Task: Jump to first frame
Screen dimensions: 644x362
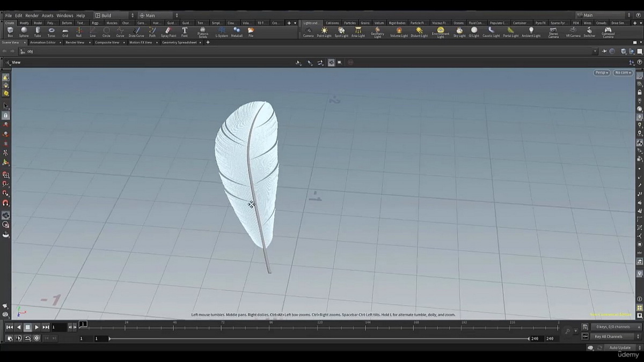Action: tap(10, 327)
